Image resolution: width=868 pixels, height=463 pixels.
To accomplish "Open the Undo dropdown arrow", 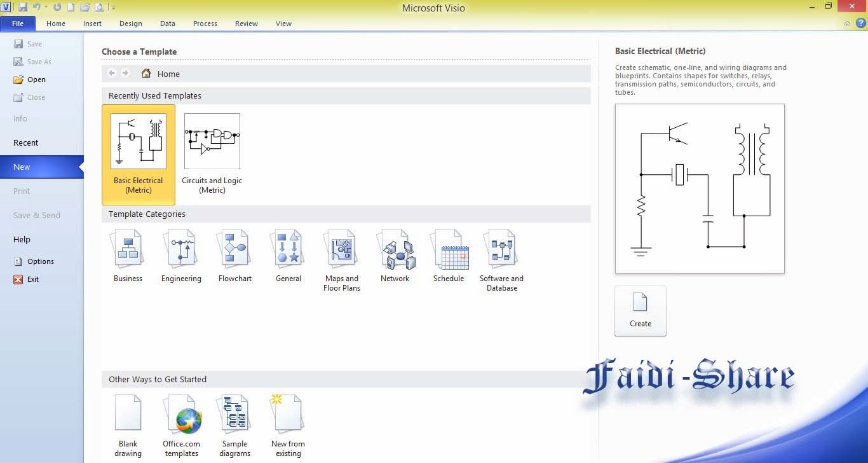I will pos(46,7).
